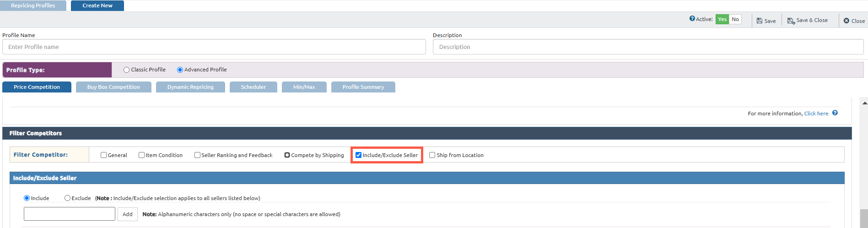Choose the Exclude radio option
The image size is (868, 228).
tap(68, 198)
